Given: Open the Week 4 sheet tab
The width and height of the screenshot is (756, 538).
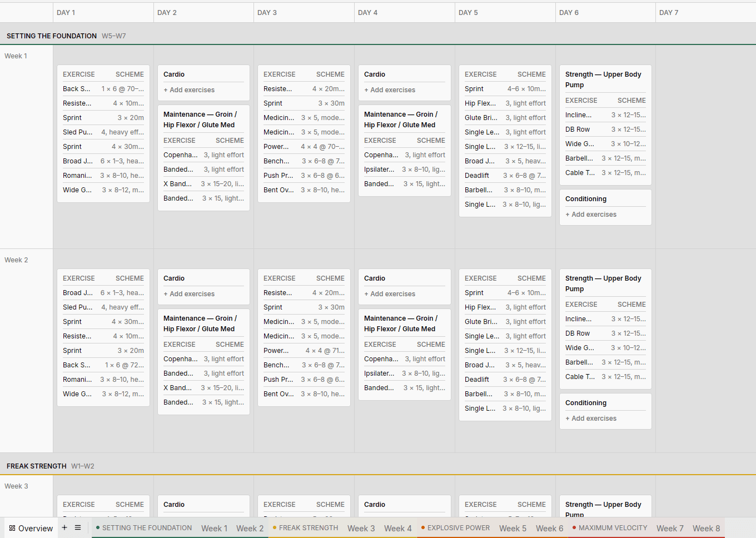Looking at the screenshot, I should [x=398, y=528].
